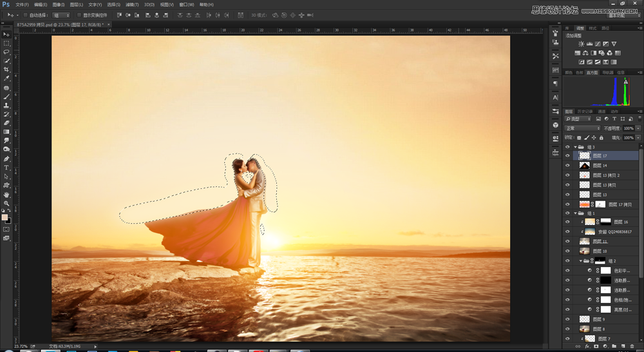
Task: Select the Brush tool
Action: pyautogui.click(x=6, y=97)
